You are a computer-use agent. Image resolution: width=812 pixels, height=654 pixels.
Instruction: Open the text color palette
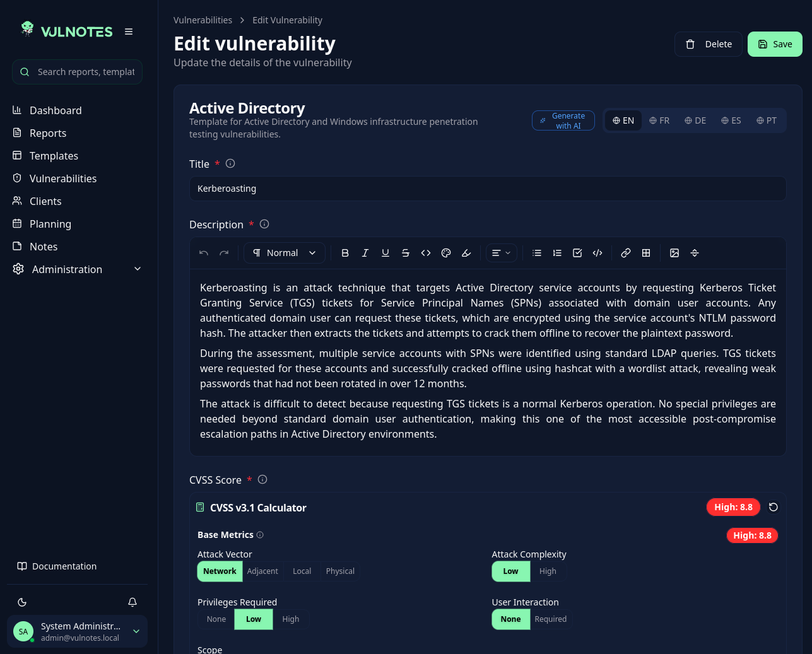point(446,253)
